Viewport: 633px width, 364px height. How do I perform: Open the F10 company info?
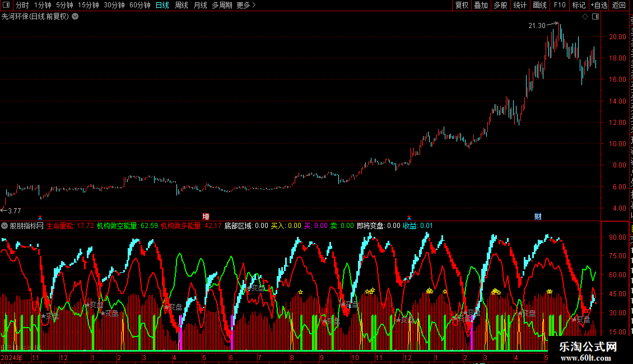pyautogui.click(x=560, y=5)
